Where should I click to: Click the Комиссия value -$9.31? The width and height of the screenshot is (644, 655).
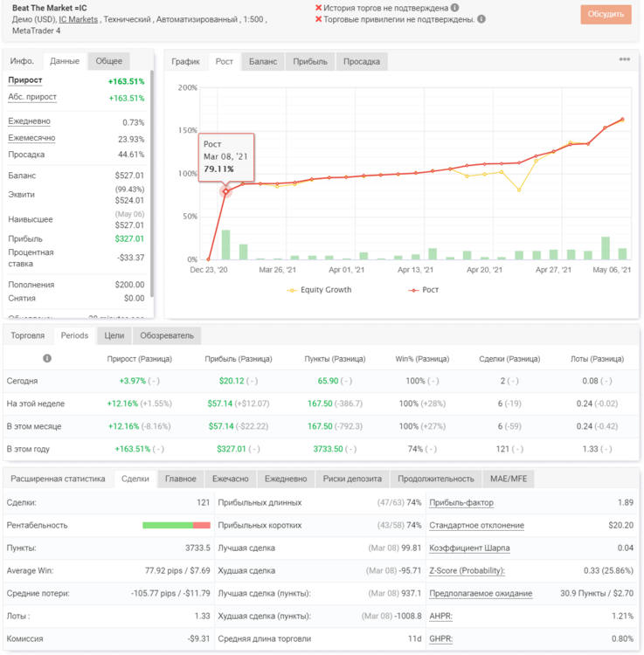[198, 638]
